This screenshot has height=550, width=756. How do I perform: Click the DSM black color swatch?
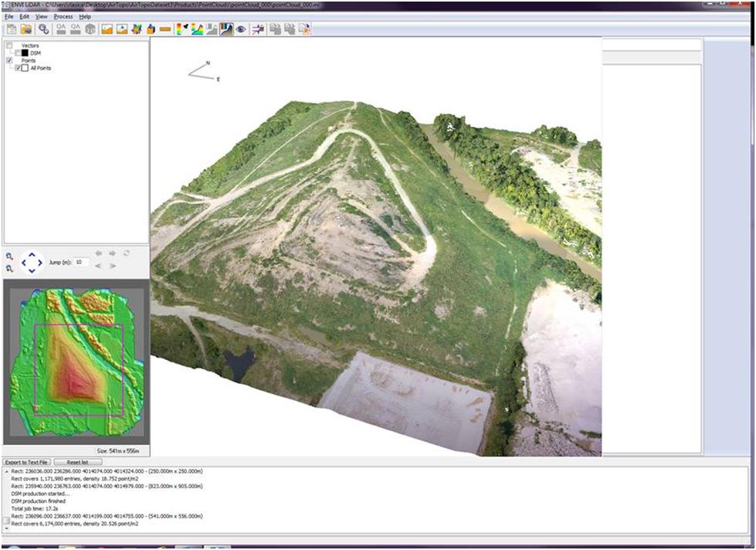25,53
